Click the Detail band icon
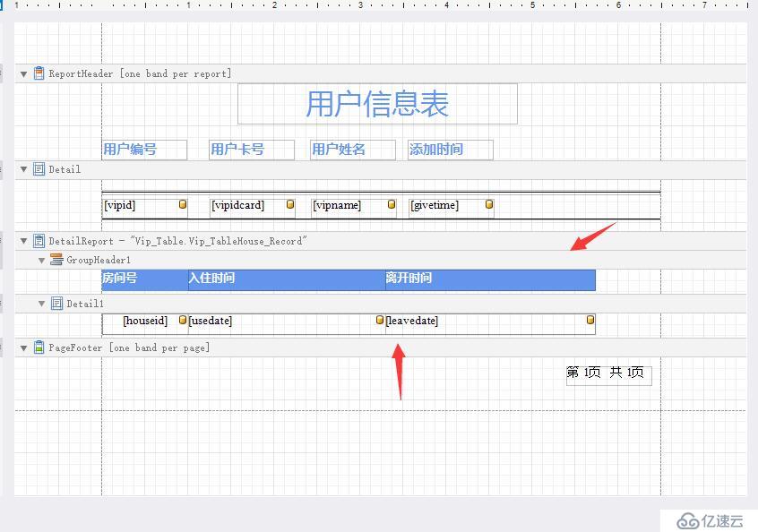 click(x=39, y=168)
